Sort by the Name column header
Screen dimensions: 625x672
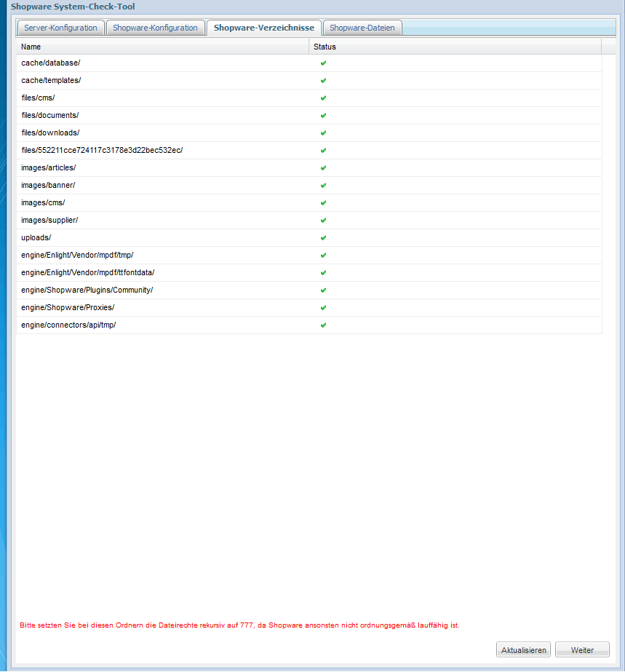163,47
